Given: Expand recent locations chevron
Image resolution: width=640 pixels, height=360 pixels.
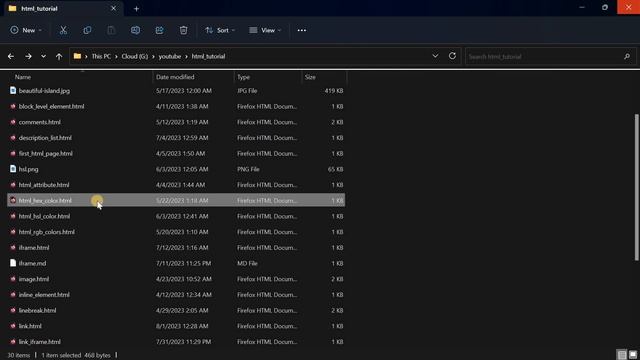Looking at the screenshot, I should (43, 56).
